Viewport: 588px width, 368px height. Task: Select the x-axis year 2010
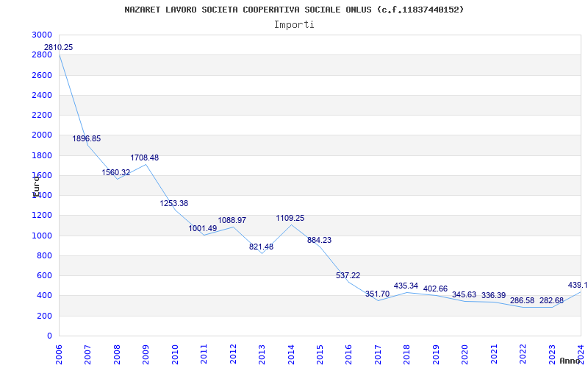pyautogui.click(x=175, y=355)
